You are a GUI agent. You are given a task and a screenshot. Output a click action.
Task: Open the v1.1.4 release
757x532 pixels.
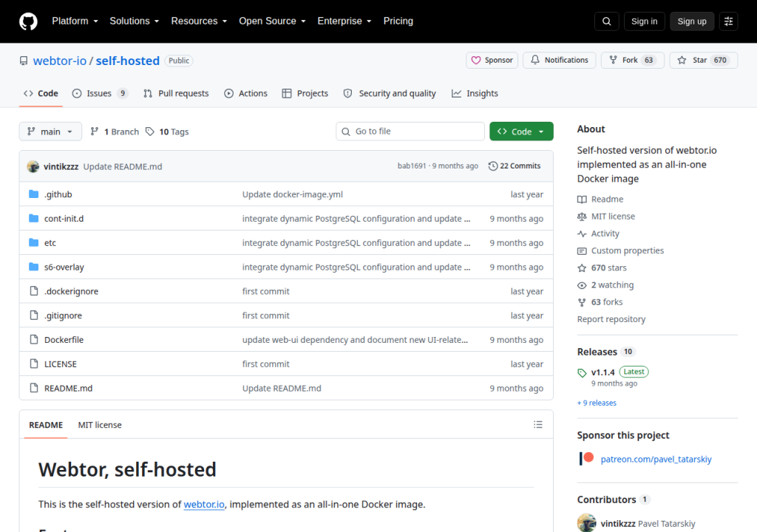coord(603,372)
